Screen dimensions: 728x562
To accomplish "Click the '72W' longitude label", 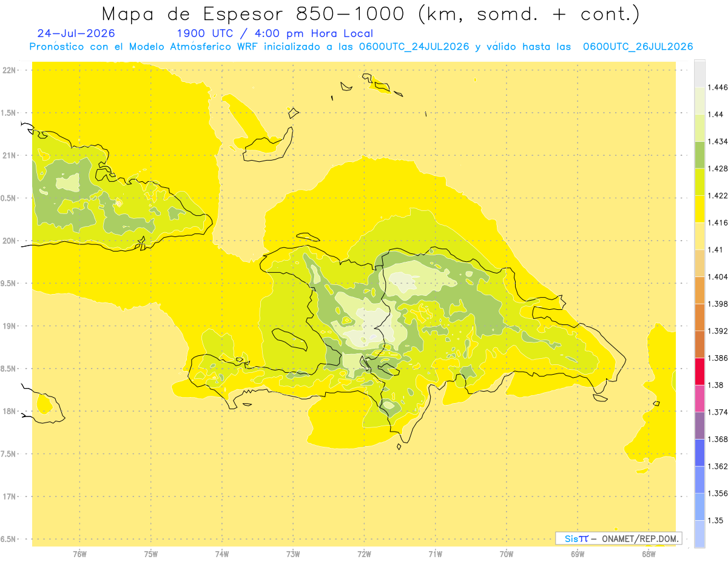I will click(x=364, y=554).
